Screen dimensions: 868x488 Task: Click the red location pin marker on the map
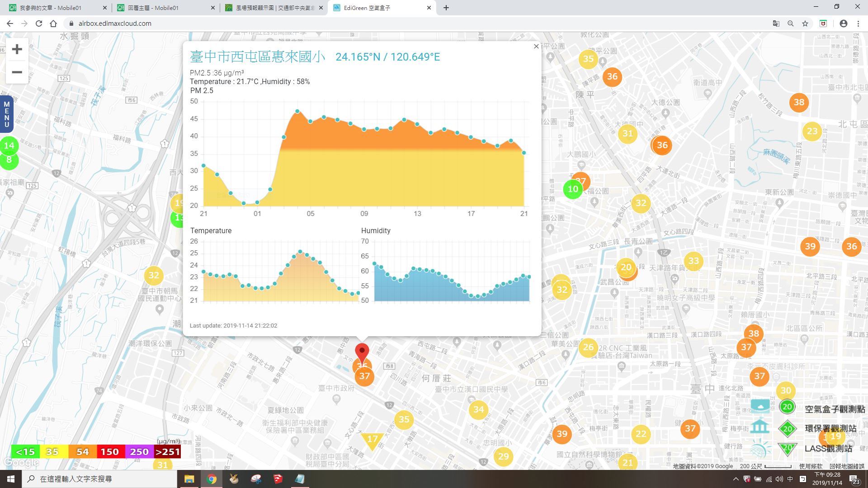click(x=362, y=354)
